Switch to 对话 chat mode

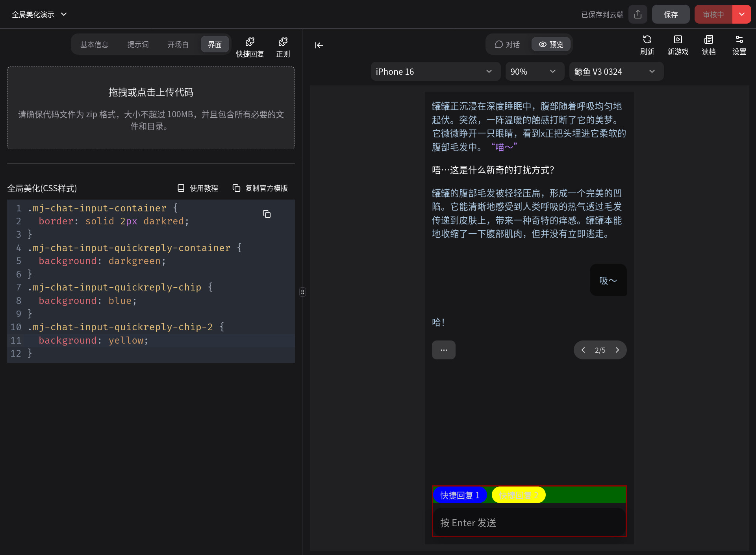point(508,44)
